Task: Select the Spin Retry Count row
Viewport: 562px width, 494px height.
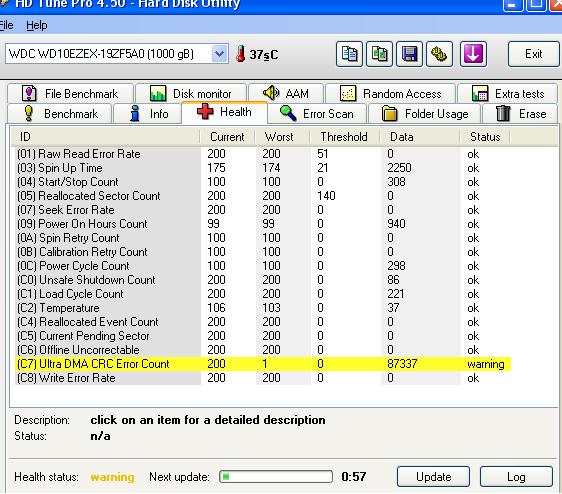Action: [263, 238]
